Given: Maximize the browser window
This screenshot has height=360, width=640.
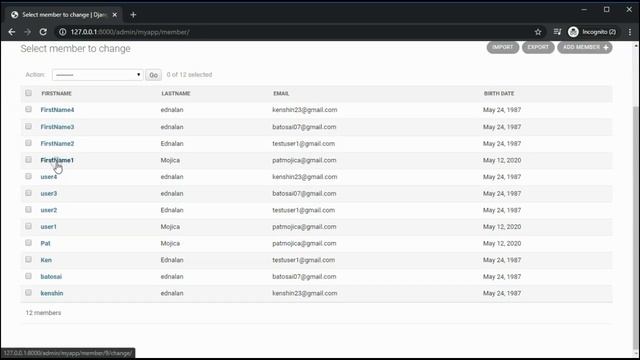Looking at the screenshot, I should [x=607, y=9].
